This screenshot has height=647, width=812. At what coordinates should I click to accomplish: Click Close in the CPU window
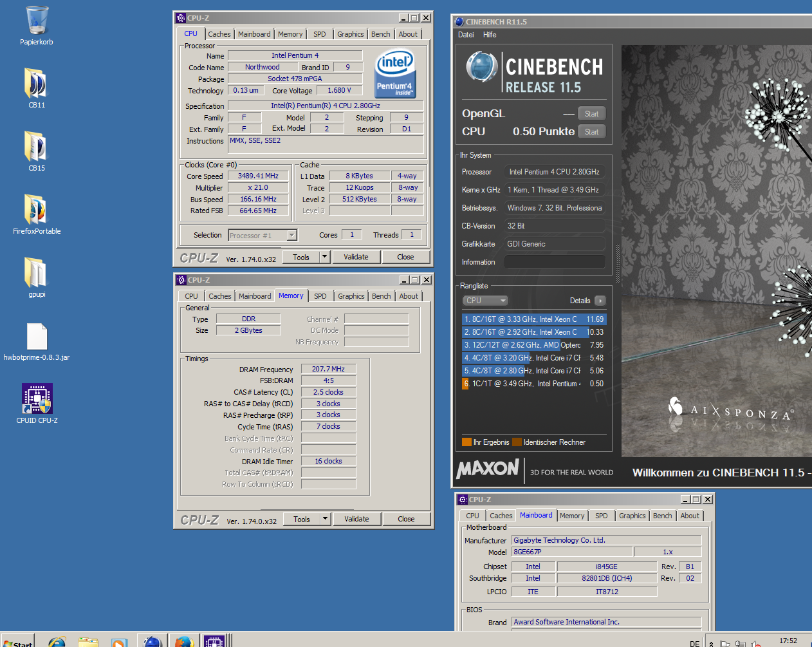pyautogui.click(x=405, y=257)
